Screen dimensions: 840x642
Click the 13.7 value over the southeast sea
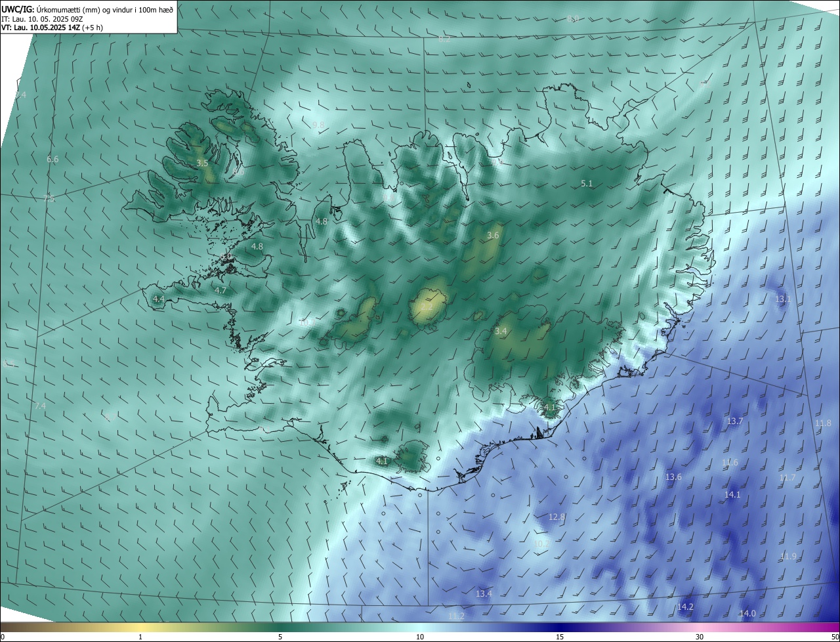(x=735, y=421)
